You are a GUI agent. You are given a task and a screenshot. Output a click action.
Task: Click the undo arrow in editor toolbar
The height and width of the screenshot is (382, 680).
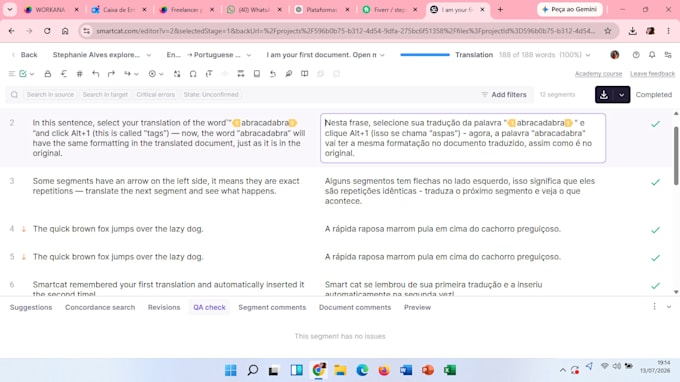95,74
